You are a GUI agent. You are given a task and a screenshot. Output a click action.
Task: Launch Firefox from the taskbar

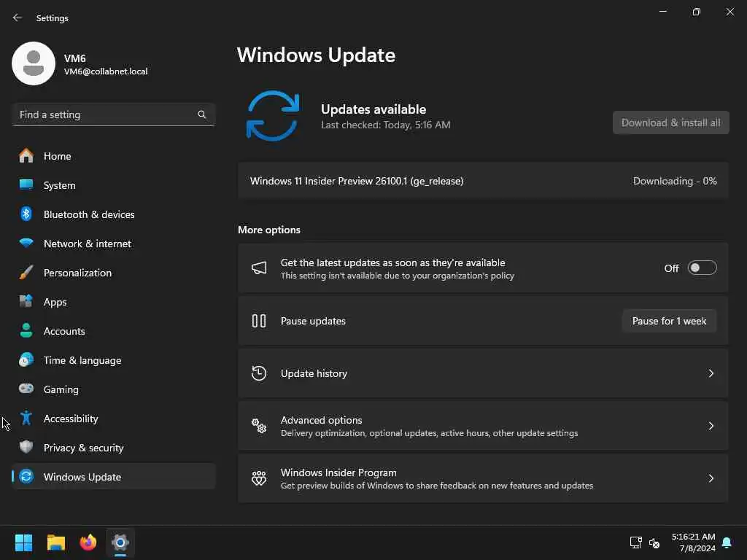coord(88,542)
